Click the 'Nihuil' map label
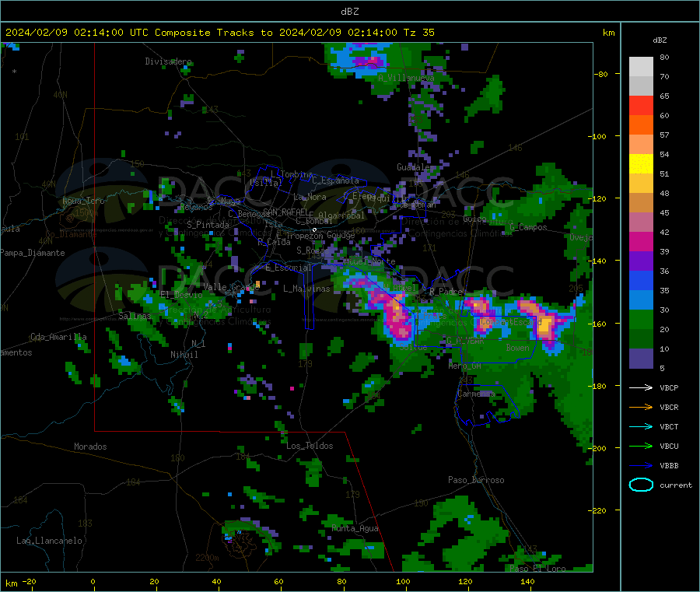This screenshot has width=700, height=592. click(x=184, y=355)
